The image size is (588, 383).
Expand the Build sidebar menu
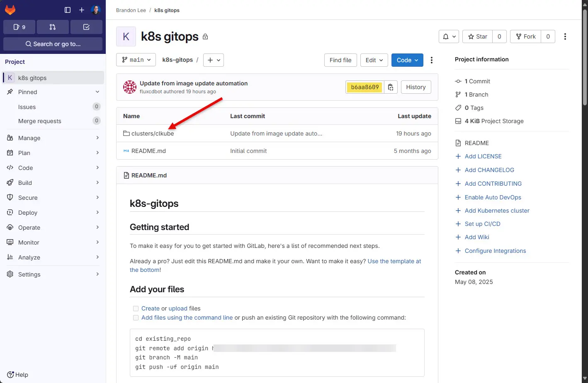[53, 183]
